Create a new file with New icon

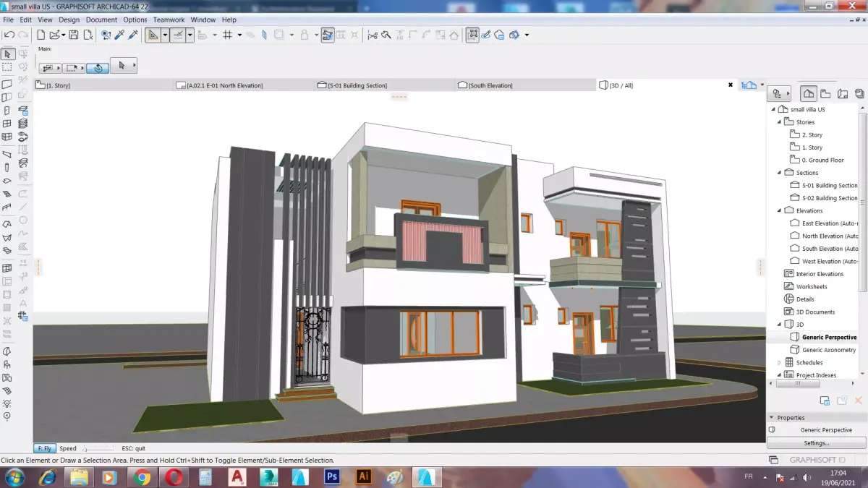(41, 35)
